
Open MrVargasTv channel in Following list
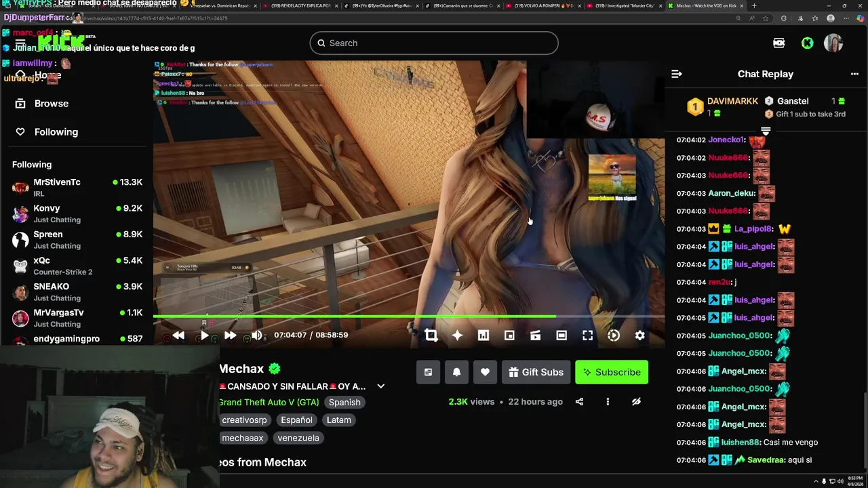(x=77, y=318)
